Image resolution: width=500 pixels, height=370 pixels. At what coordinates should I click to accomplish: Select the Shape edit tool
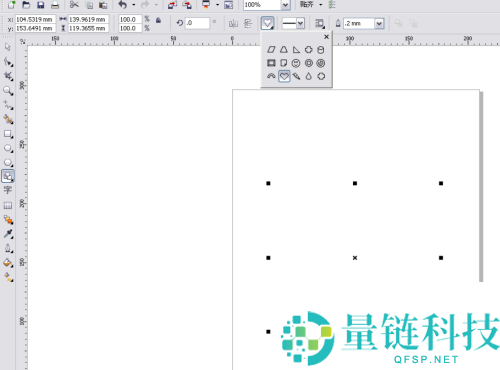tap(8, 62)
